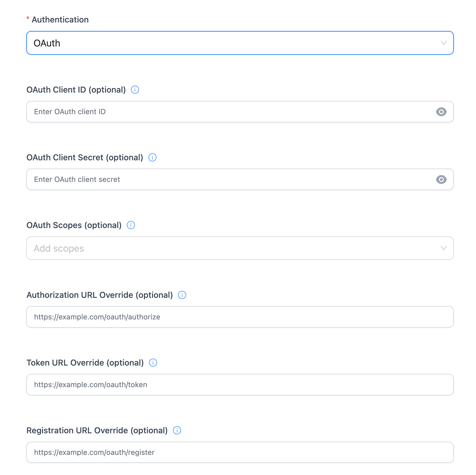
Task: Toggle visibility eye in OAuth Client Secret field
Action: [x=441, y=180]
